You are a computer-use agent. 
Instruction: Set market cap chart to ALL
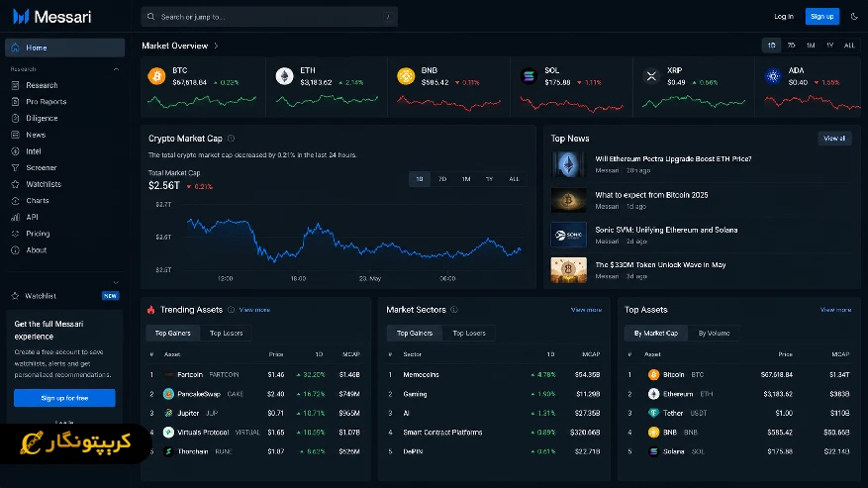514,179
